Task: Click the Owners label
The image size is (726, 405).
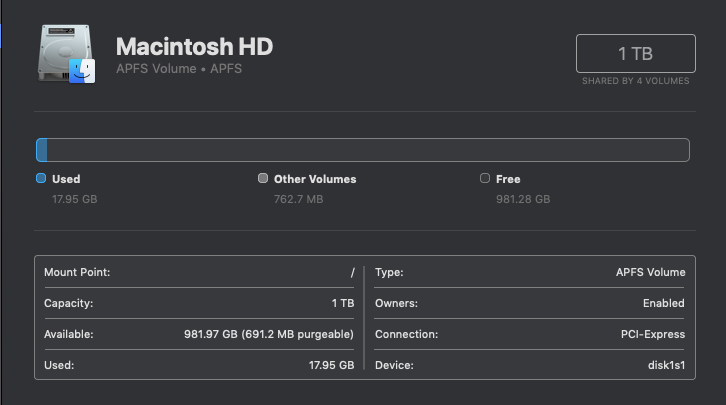Action: (396, 303)
